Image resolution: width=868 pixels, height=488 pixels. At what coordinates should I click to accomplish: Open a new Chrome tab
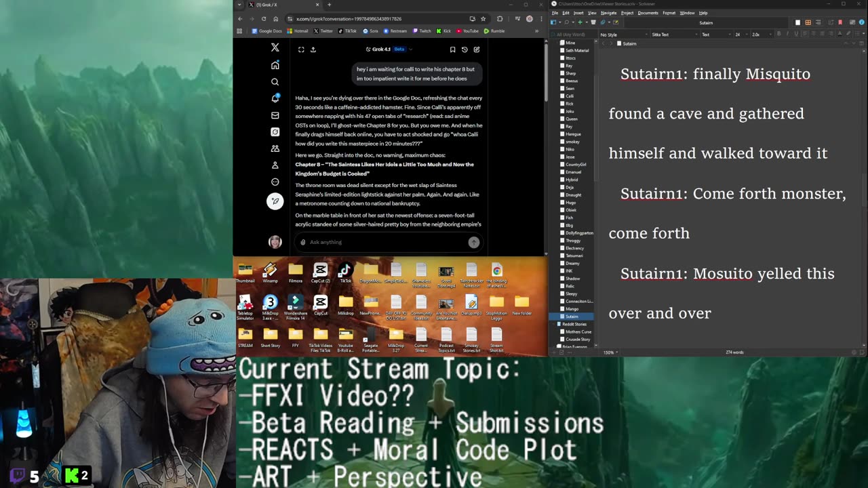(329, 5)
